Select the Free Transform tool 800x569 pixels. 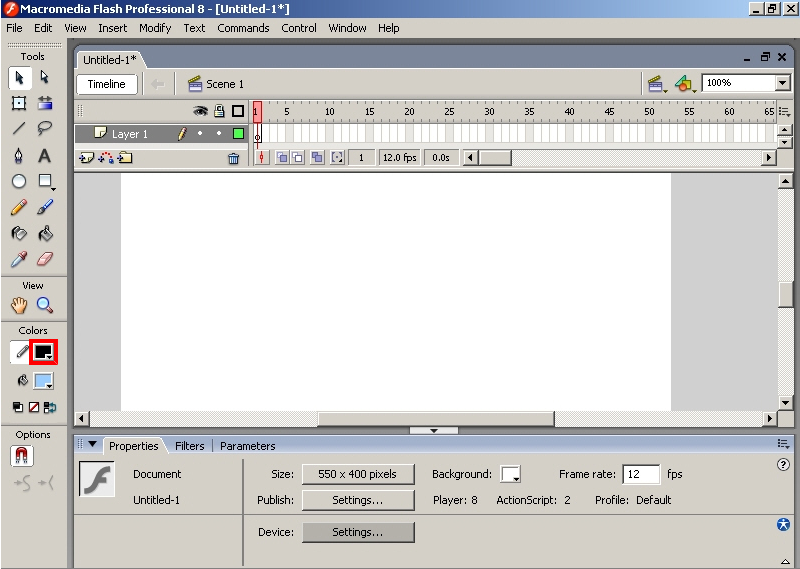[x=19, y=104]
